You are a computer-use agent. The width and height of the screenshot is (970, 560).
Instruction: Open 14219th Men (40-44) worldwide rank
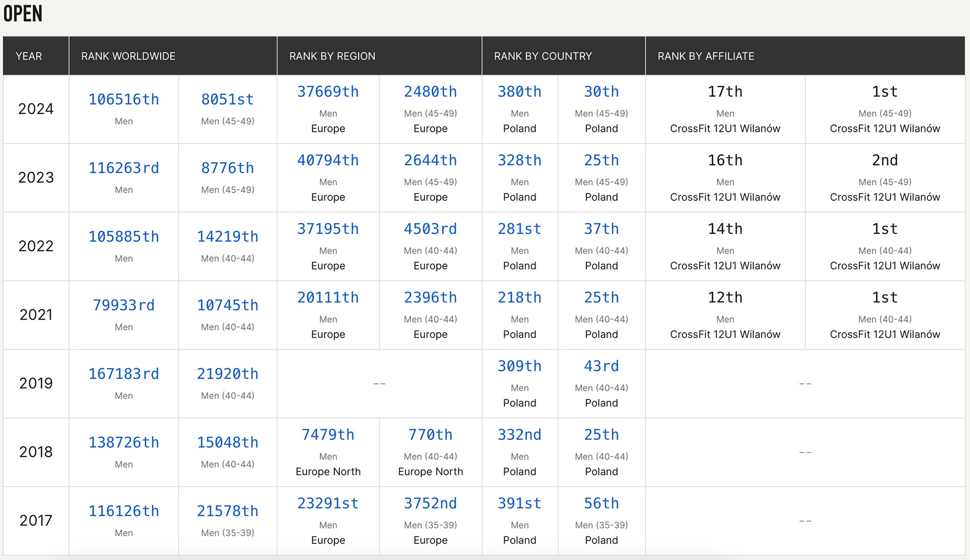pyautogui.click(x=227, y=237)
